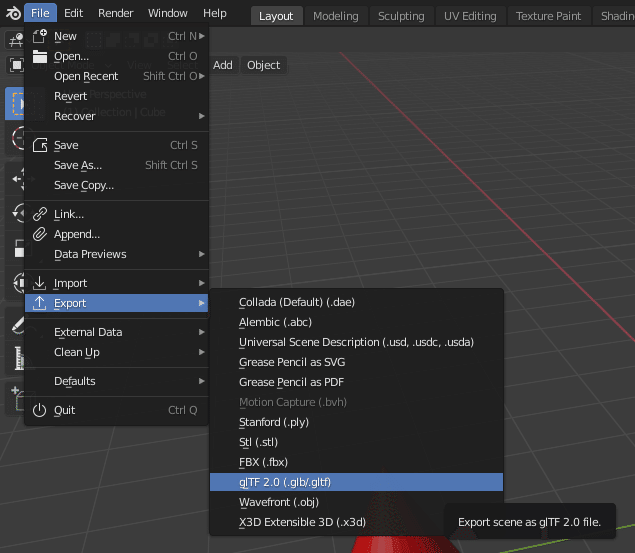Export as Stl (.stl)
Screen dimensions: 635x553
click(356, 442)
